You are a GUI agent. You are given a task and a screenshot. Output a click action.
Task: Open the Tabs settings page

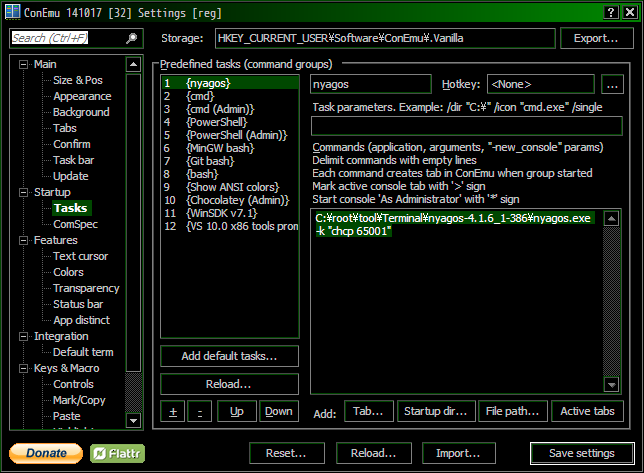tap(65, 128)
